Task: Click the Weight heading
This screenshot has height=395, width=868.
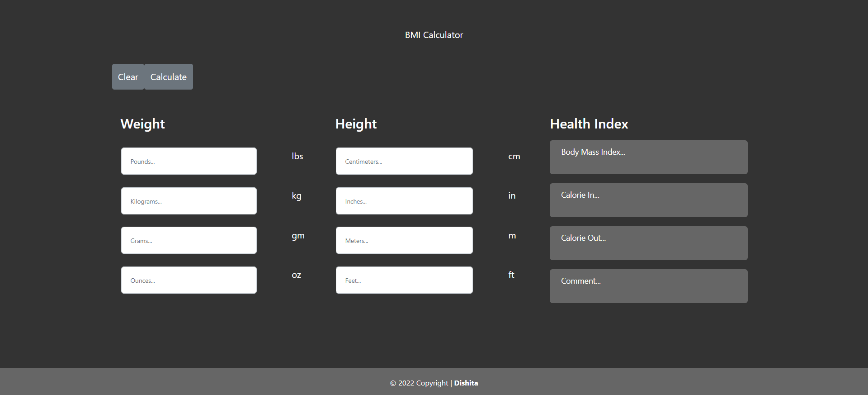Action: pyautogui.click(x=143, y=124)
